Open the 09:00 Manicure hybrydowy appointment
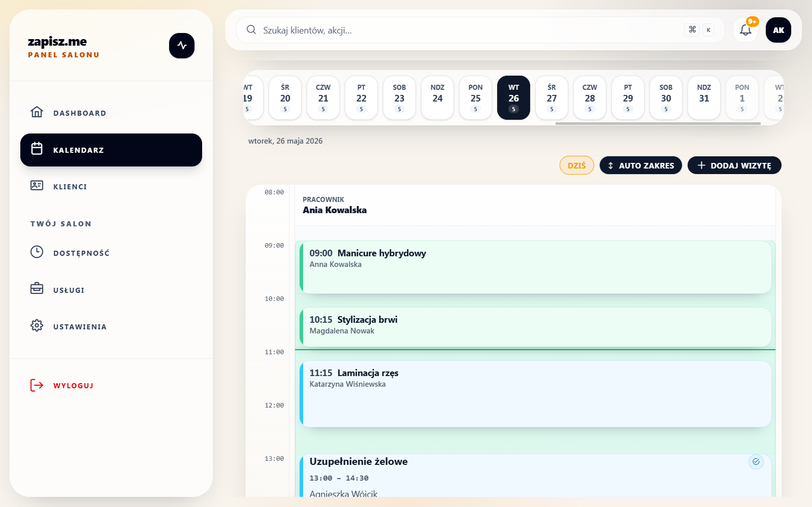812x507 pixels. point(536,267)
